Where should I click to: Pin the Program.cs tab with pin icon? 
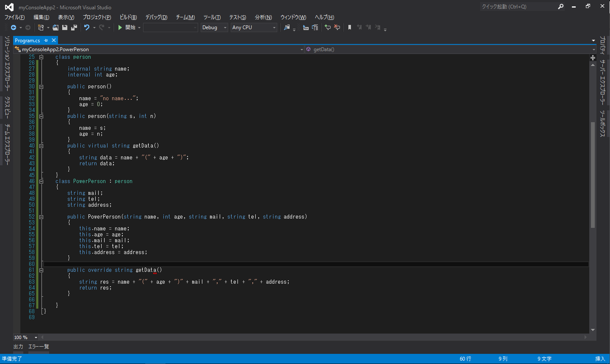pos(46,40)
